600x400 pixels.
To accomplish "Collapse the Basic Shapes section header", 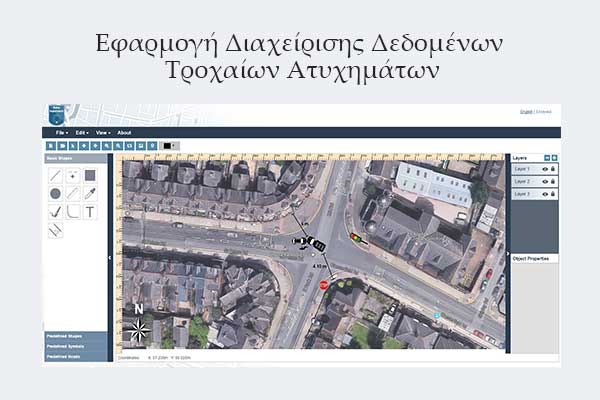I will click(x=76, y=158).
